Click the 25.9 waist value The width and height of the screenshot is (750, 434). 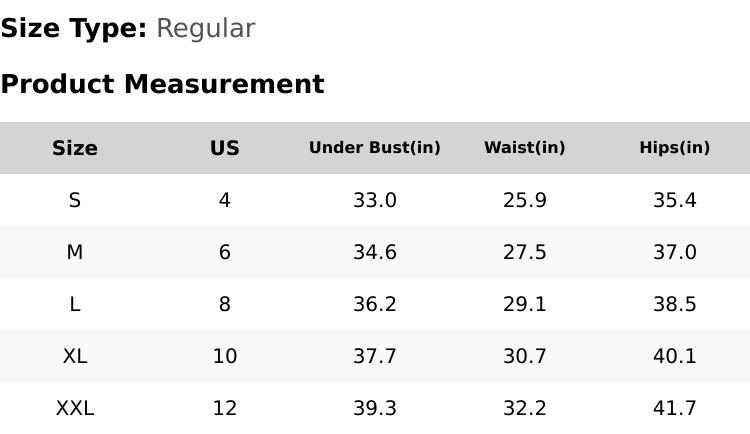click(x=525, y=201)
